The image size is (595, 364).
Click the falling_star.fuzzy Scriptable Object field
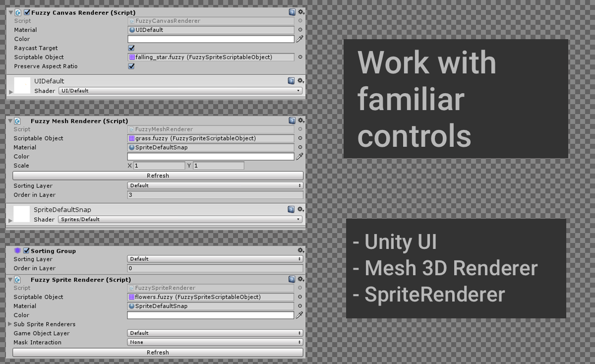pos(211,57)
